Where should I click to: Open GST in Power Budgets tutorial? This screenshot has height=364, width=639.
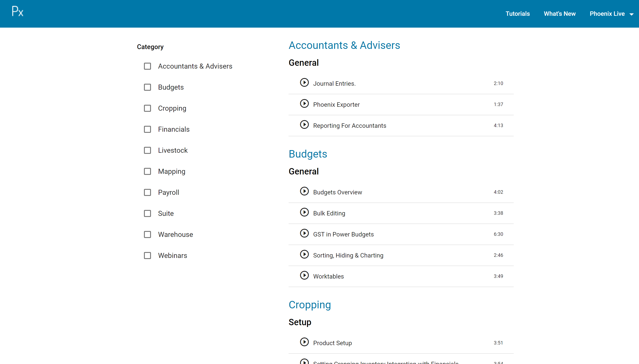pyautogui.click(x=343, y=234)
